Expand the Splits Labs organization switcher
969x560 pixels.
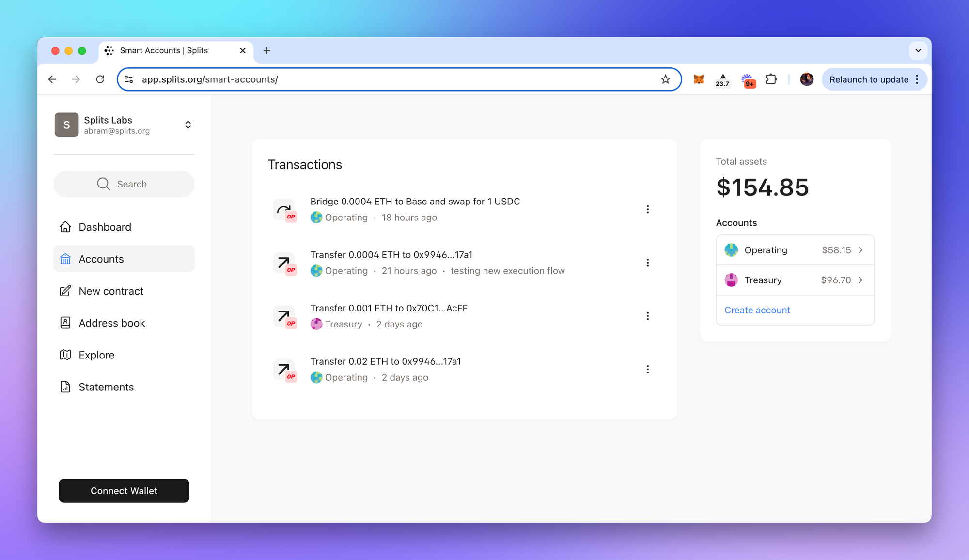coord(188,125)
